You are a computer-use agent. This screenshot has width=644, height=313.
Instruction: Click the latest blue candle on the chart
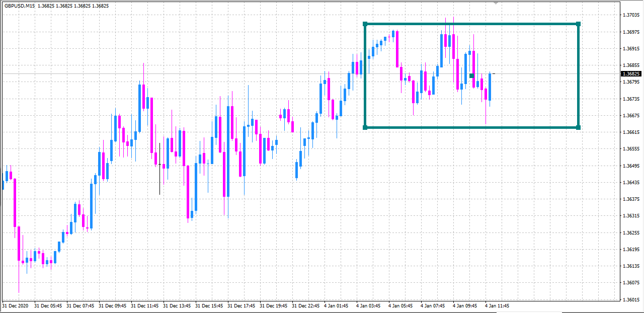490,87
